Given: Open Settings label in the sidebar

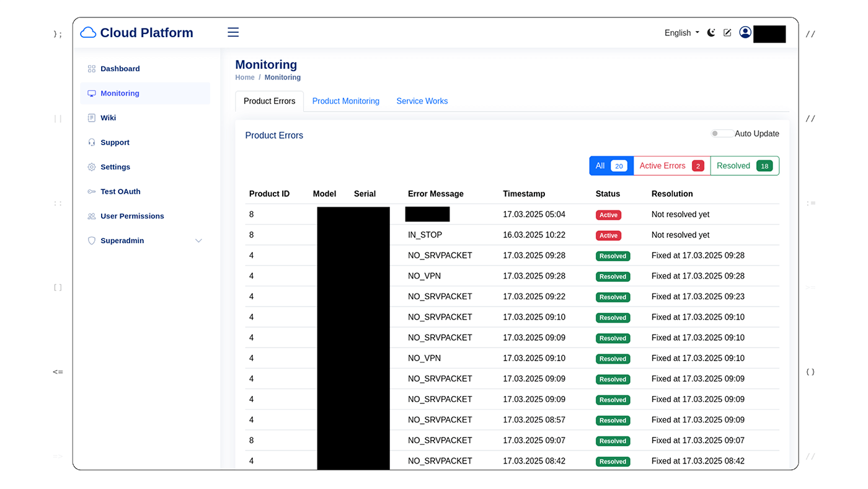Looking at the screenshot, I should [x=115, y=167].
